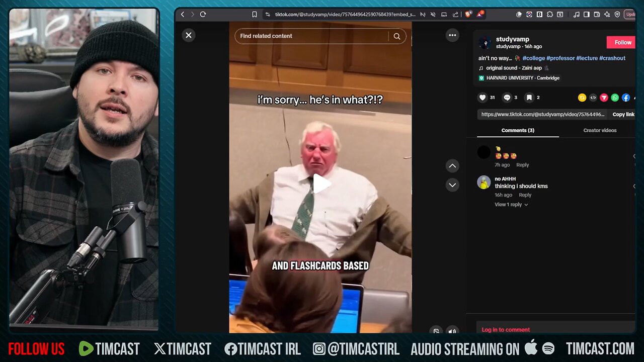Save video with the bookmark favorite icon
This screenshot has width=644, height=362.
coord(529,98)
